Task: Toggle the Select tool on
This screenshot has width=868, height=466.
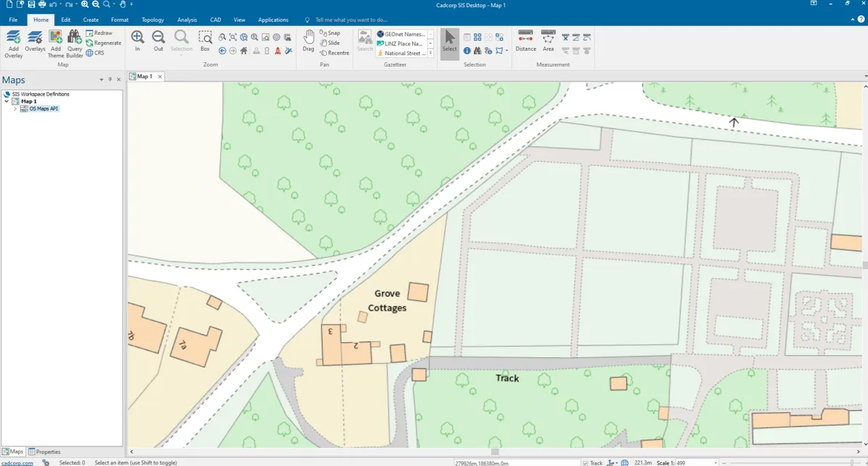Action: (449, 41)
